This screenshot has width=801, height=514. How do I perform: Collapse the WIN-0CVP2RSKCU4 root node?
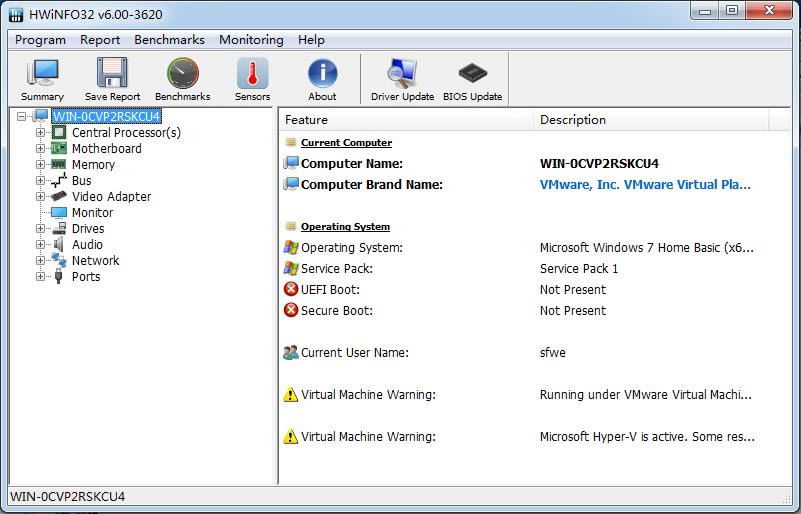(21, 116)
